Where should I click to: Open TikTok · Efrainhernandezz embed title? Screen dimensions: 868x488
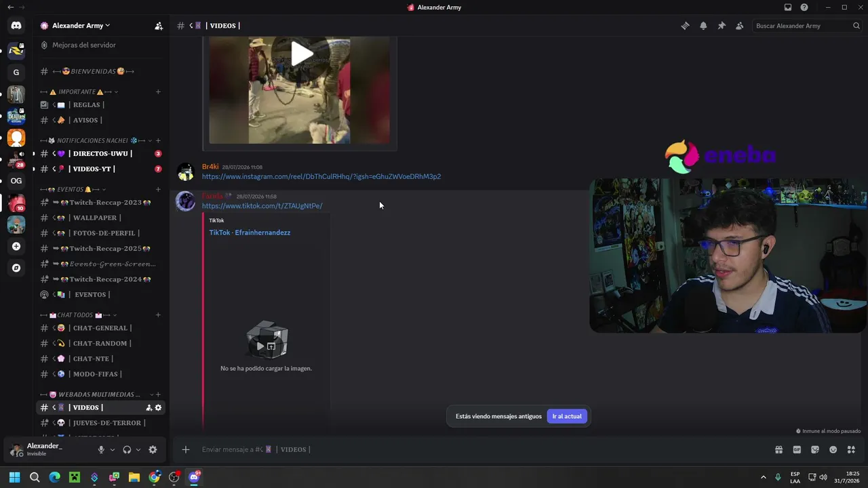point(250,232)
